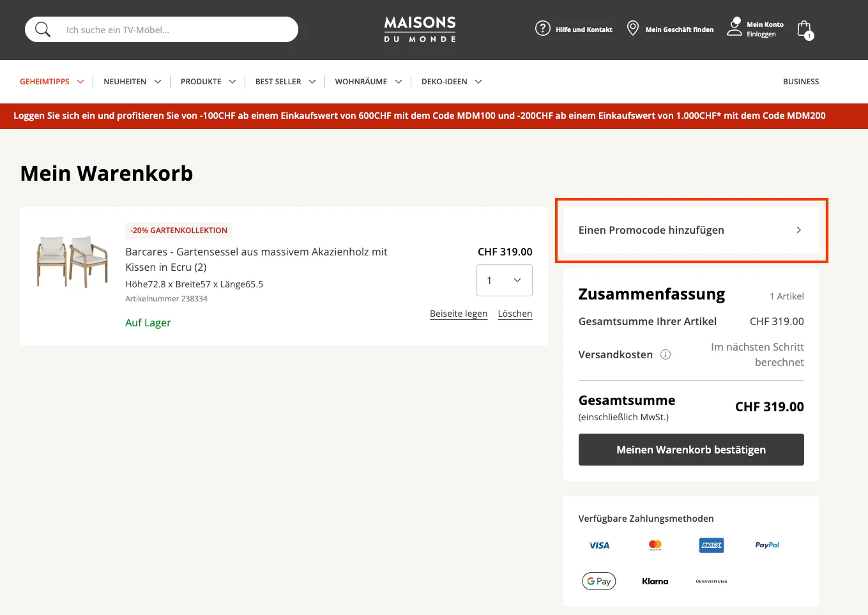Expand the Neuheiten menu

click(x=132, y=82)
